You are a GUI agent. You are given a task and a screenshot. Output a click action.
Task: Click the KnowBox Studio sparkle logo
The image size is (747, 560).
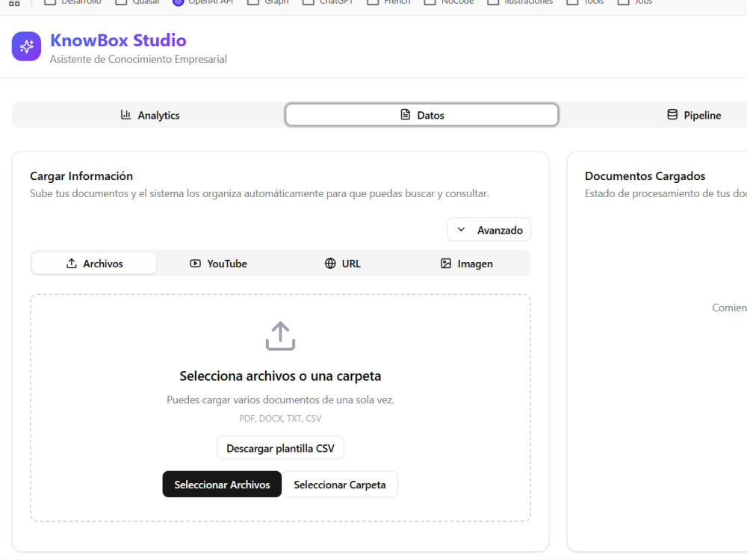[26, 46]
